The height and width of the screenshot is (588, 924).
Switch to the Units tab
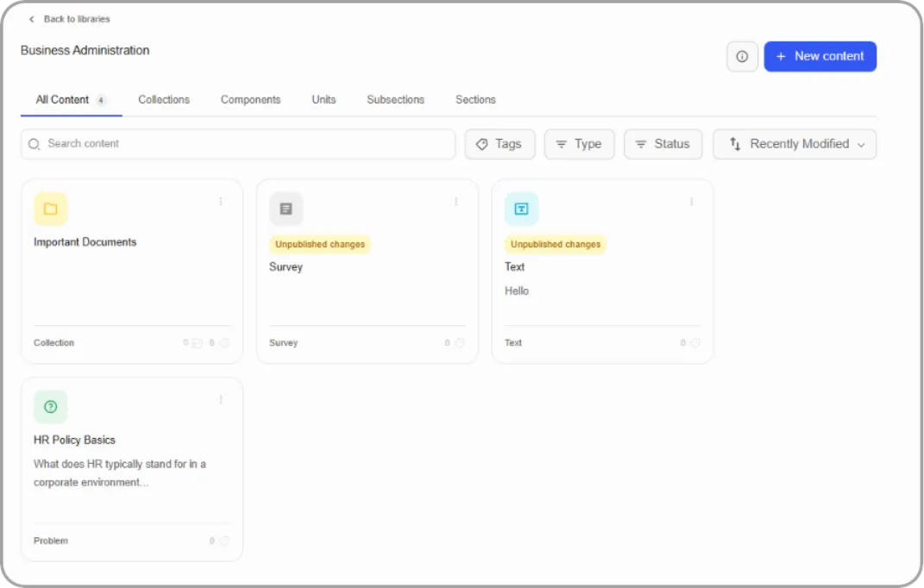coord(324,99)
